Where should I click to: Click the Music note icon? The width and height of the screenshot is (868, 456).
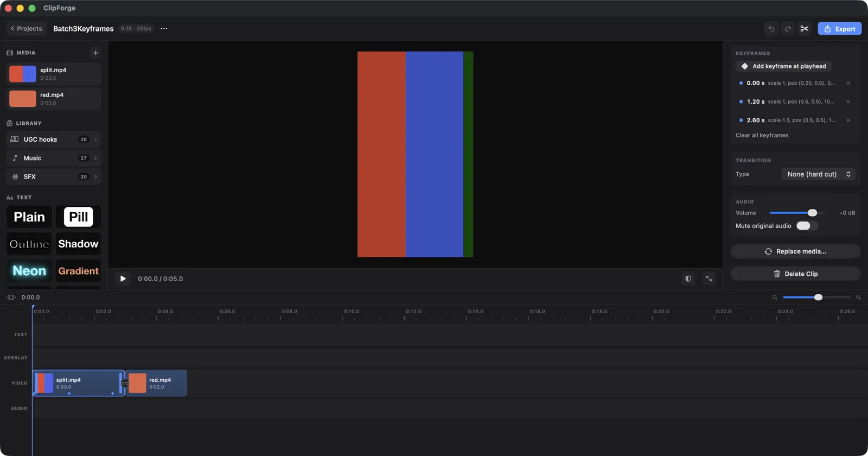[x=15, y=158]
